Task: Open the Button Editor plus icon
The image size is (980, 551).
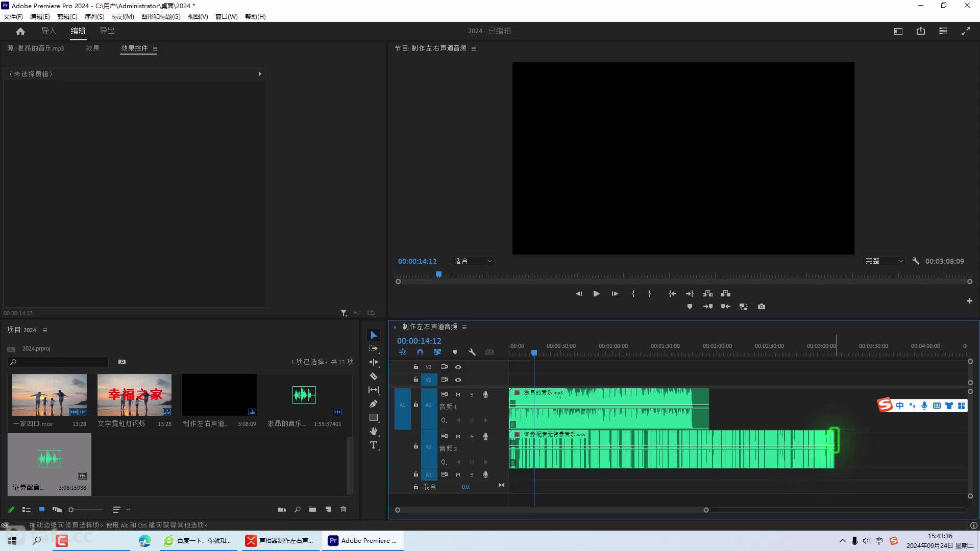Action: (969, 301)
